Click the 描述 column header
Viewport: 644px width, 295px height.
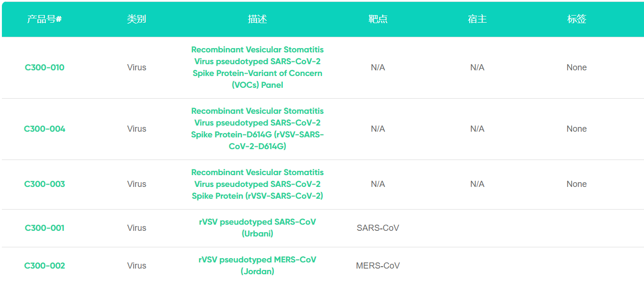pos(257,19)
